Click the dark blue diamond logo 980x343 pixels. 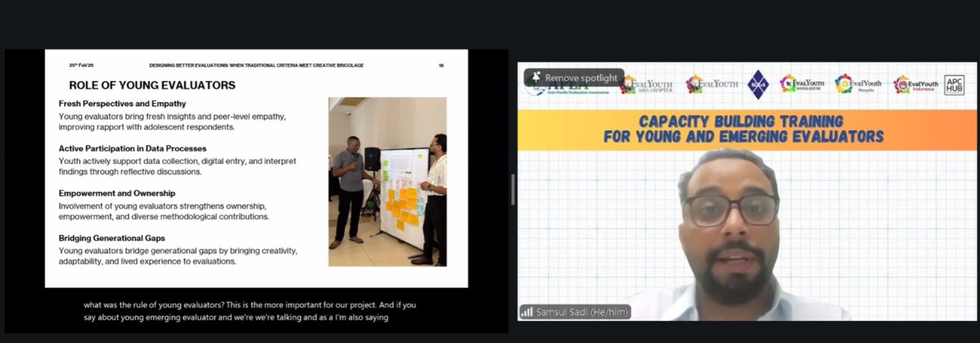pos(759,84)
